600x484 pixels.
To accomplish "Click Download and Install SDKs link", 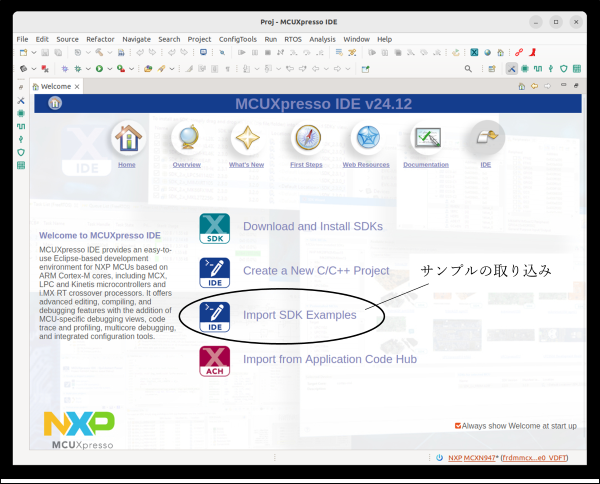I will [x=312, y=227].
